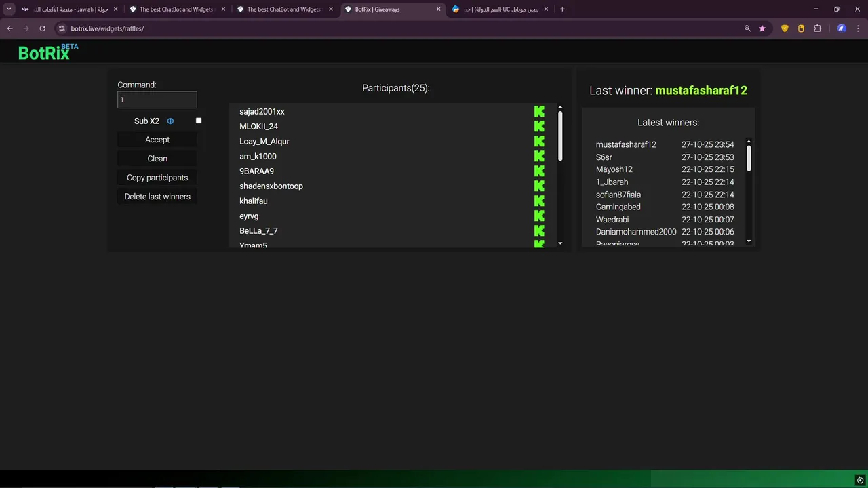Select participant khalifau
Viewport: 868px width, 488px height.
(x=254, y=201)
